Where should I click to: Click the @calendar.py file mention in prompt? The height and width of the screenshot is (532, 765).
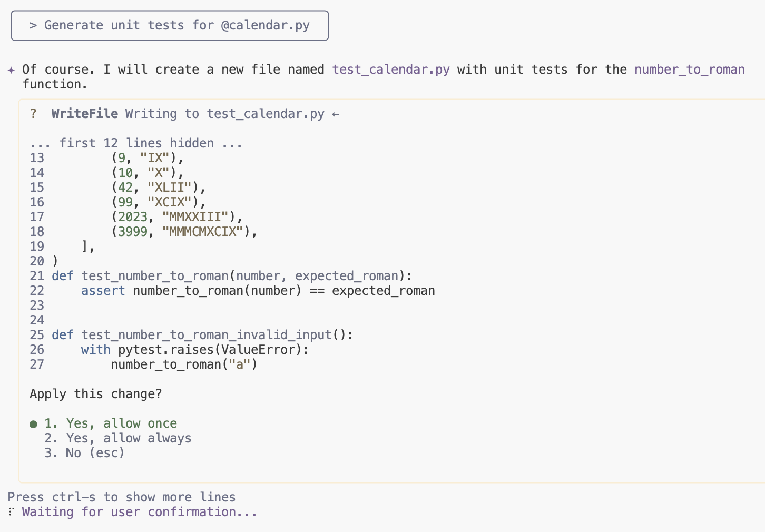coord(265,25)
